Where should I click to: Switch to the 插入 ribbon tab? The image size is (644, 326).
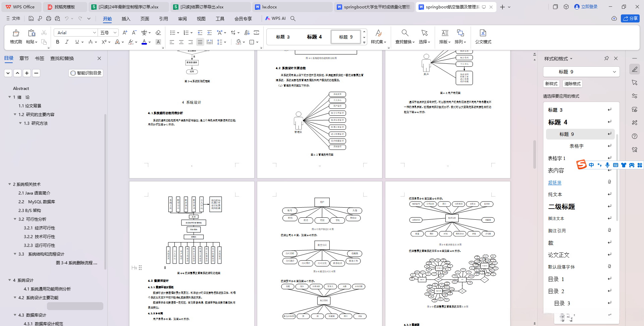pyautogui.click(x=126, y=19)
